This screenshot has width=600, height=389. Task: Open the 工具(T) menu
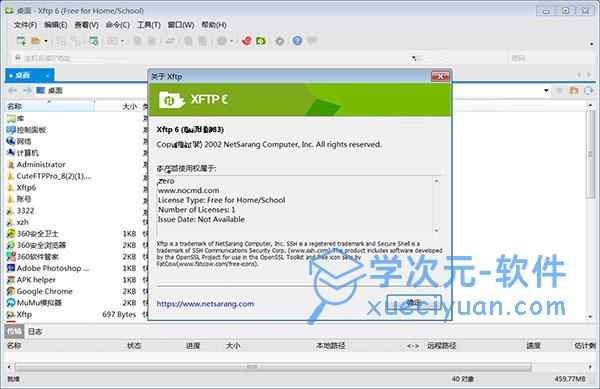pyautogui.click(x=148, y=25)
